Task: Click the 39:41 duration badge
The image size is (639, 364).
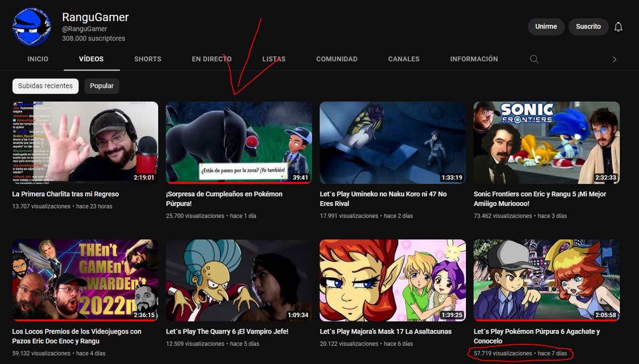Action: click(x=300, y=178)
